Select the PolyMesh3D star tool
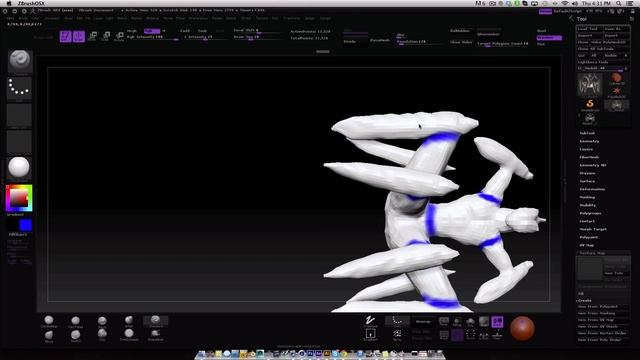This screenshot has width=640, height=360. (616, 92)
